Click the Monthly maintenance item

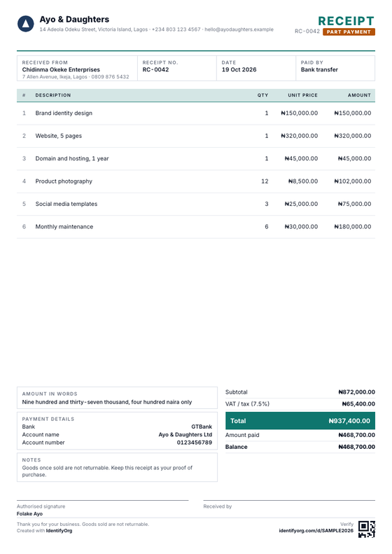[64, 226]
